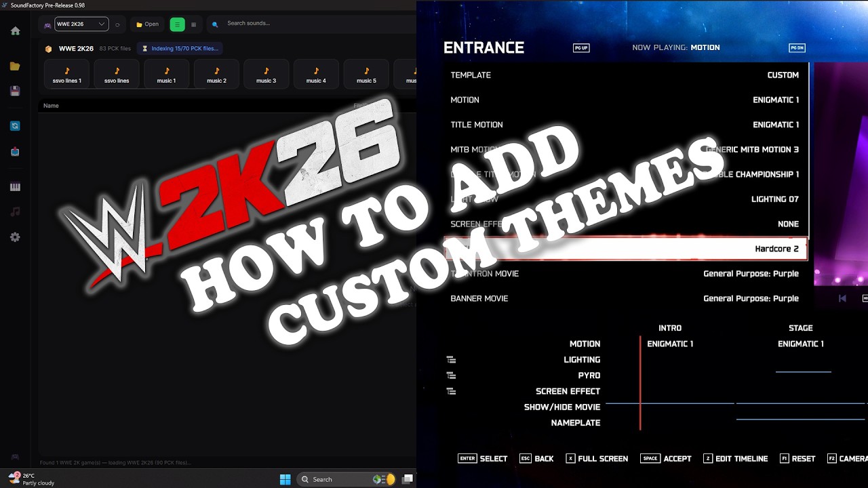Select the music 5 card

(366, 74)
